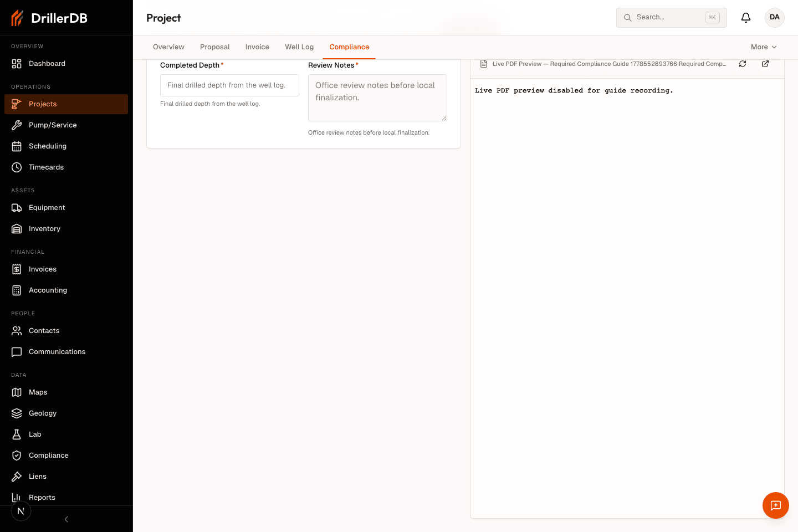Viewport: 798px width, 532px height.
Task: Open notifications bell icon
Action: 746,18
